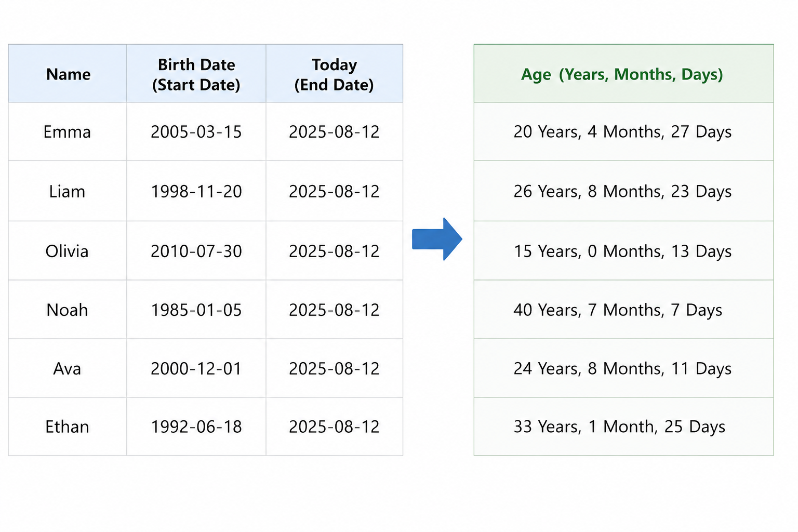Select the Ethan name cell
Viewport: 798px width, 532px height.
(68, 427)
